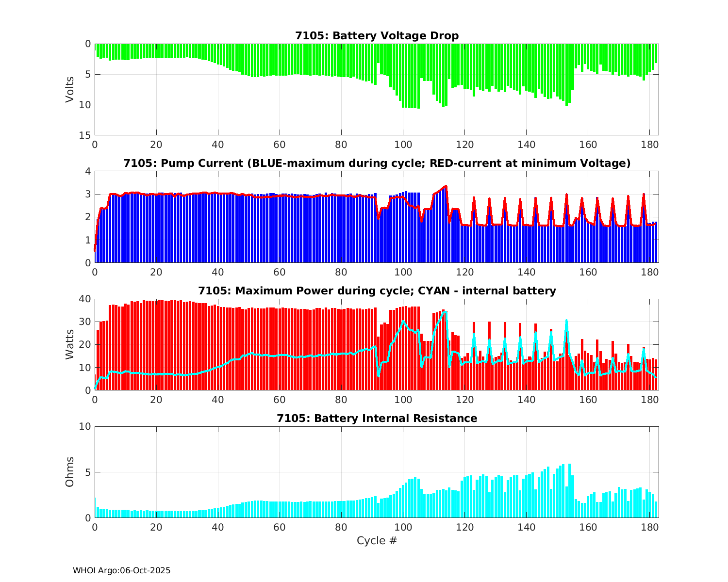
Task: Click the 5 tick on the Ohms y-axis
Action: pos(88,472)
